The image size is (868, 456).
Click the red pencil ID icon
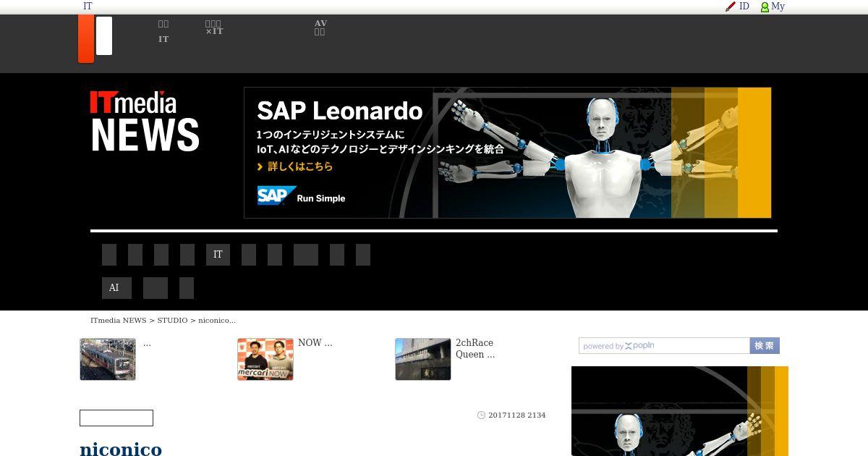731,7
